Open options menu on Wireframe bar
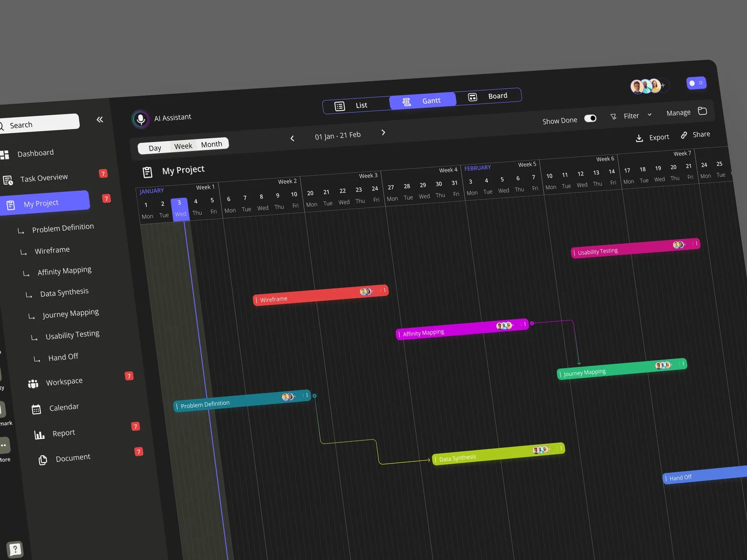This screenshot has width=747, height=560. pyautogui.click(x=385, y=290)
